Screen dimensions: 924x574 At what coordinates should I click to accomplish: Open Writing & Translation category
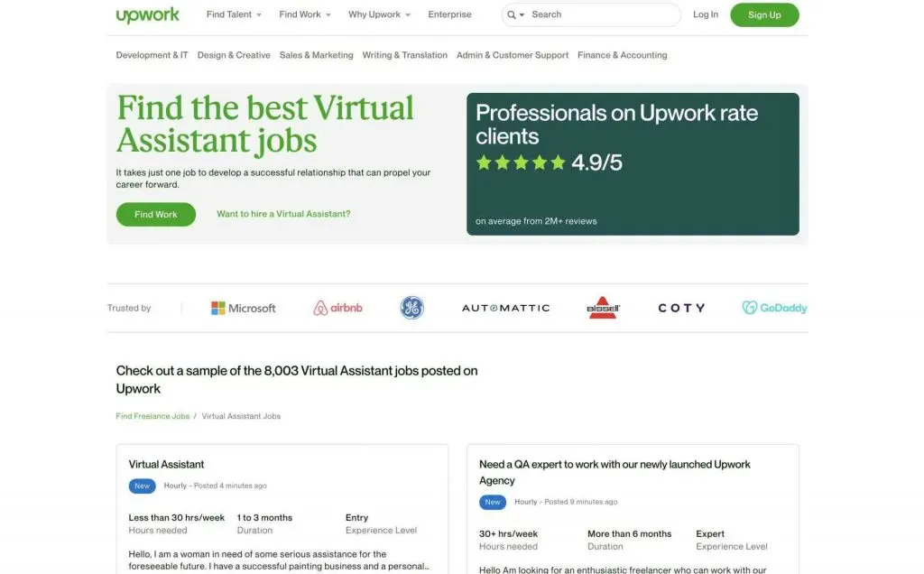405,55
